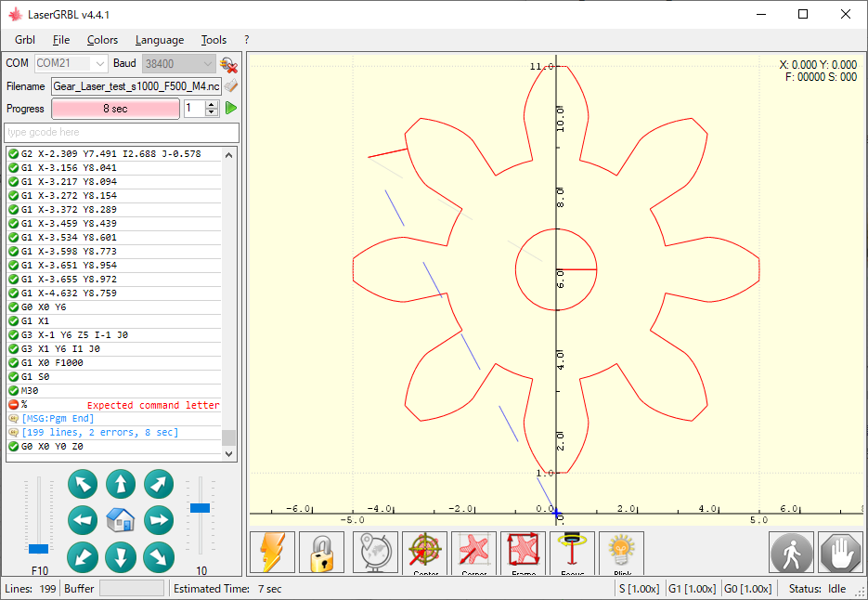Image resolution: width=868 pixels, height=600 pixels.
Task: Jog diagonally up-left with the arrow button
Action: tap(83, 484)
